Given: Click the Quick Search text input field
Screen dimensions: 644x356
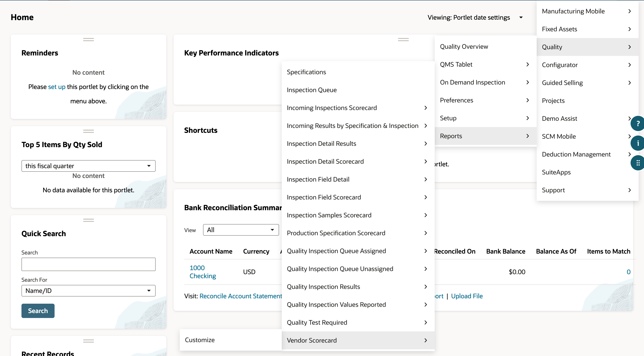Looking at the screenshot, I should click(89, 265).
